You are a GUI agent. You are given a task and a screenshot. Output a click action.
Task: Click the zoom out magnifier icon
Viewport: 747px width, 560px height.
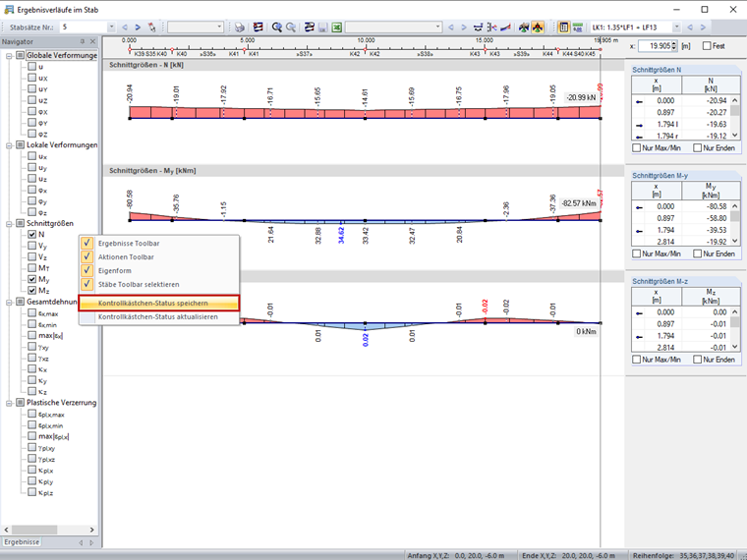tap(290, 28)
